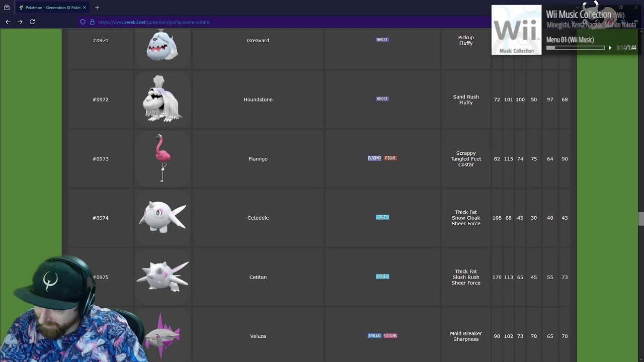644x362 pixels.
Task: Select the Pokémon Generation IX browser tab
Action: 52,8
